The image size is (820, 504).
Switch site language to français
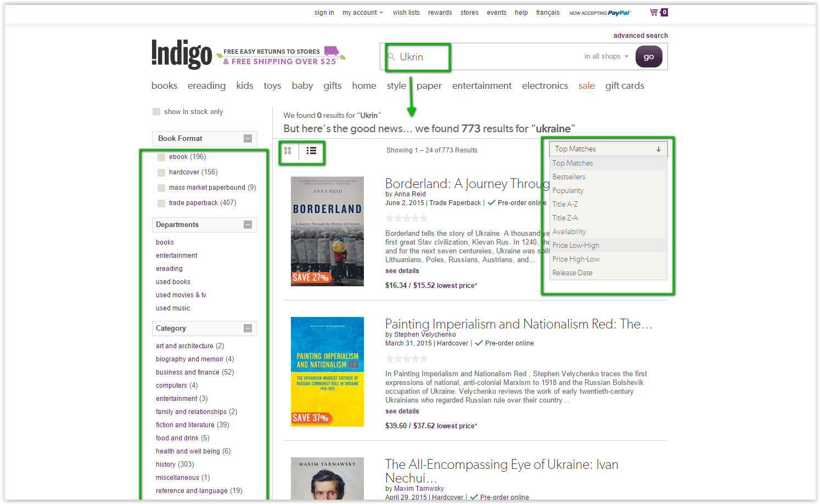[x=548, y=13]
